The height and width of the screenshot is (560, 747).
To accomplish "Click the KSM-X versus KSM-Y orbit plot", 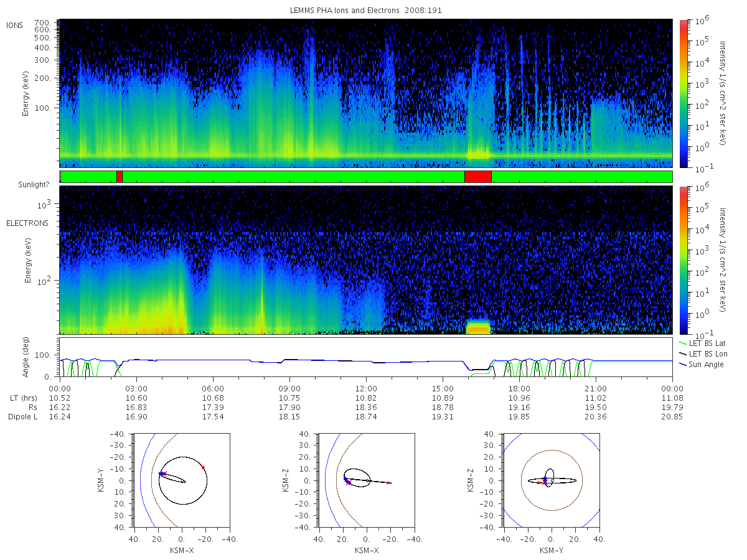I will 181,480.
